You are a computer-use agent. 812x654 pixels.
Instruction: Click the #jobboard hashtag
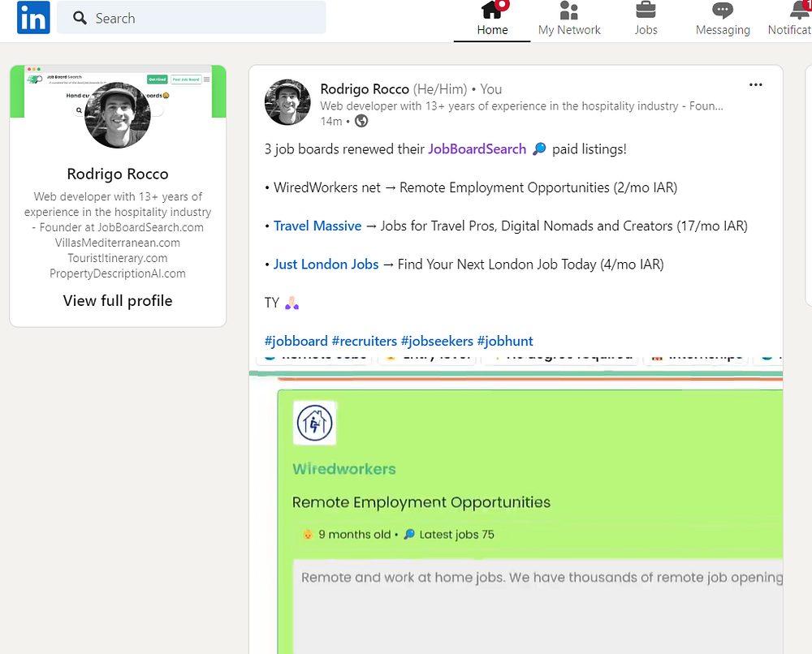(296, 341)
